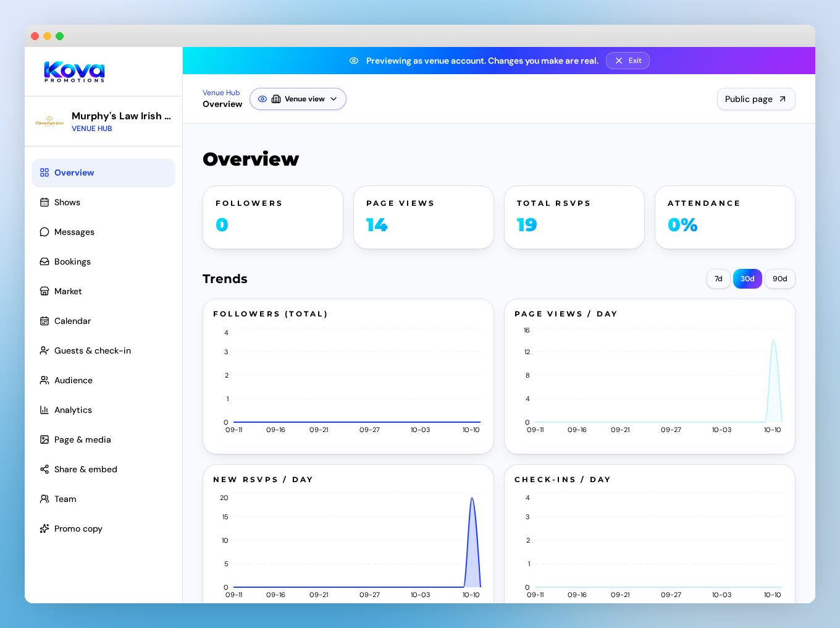840x628 pixels.
Task: Click the Overview grid icon in sidebar
Action: 44,172
